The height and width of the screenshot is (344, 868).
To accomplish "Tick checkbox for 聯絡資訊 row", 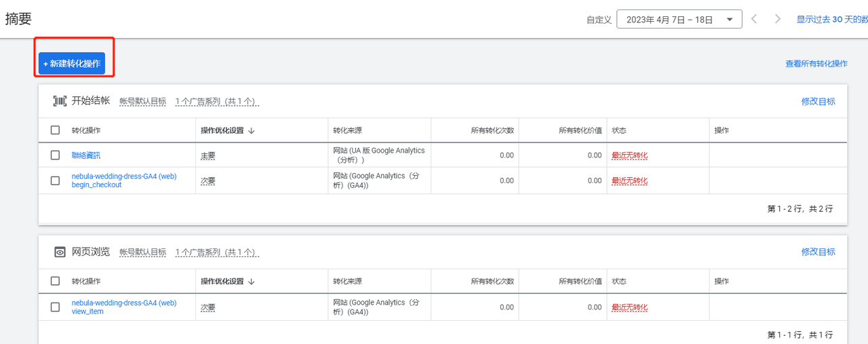I will coord(56,155).
